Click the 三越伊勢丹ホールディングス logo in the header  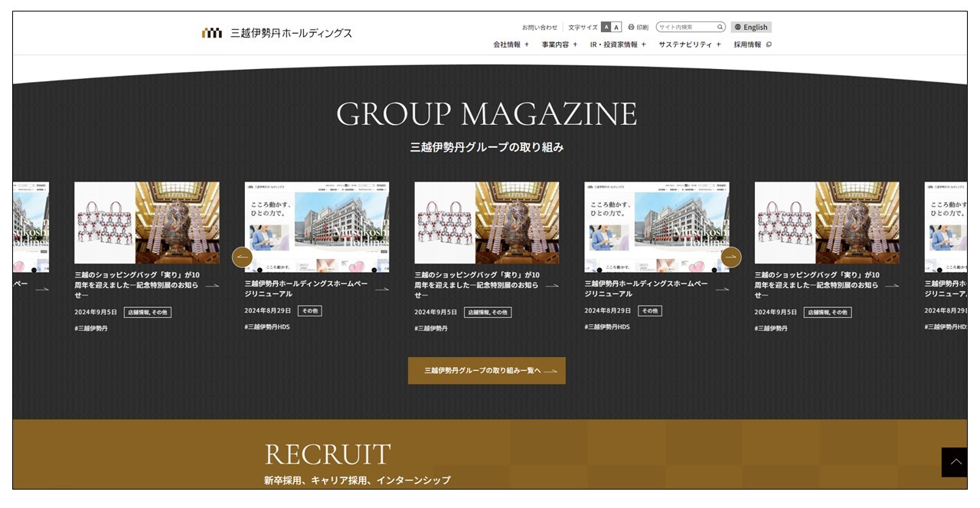[277, 33]
